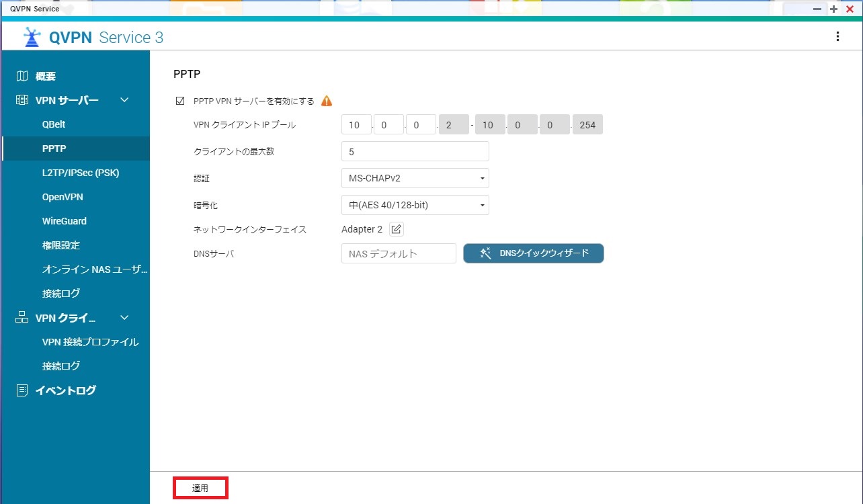Viewport: 863px width, 504px height.
Task: Toggle PPTP VPN サーバーを有効にする checkbox
Action: 179,101
